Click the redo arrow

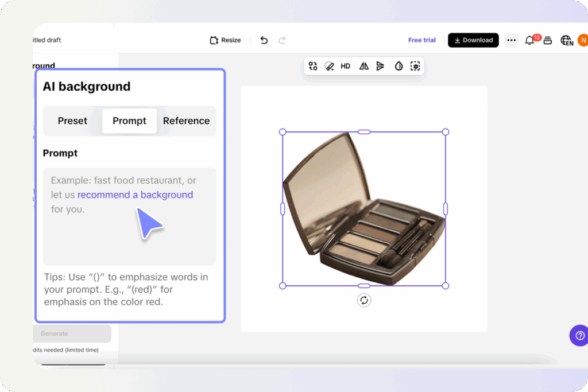282,40
